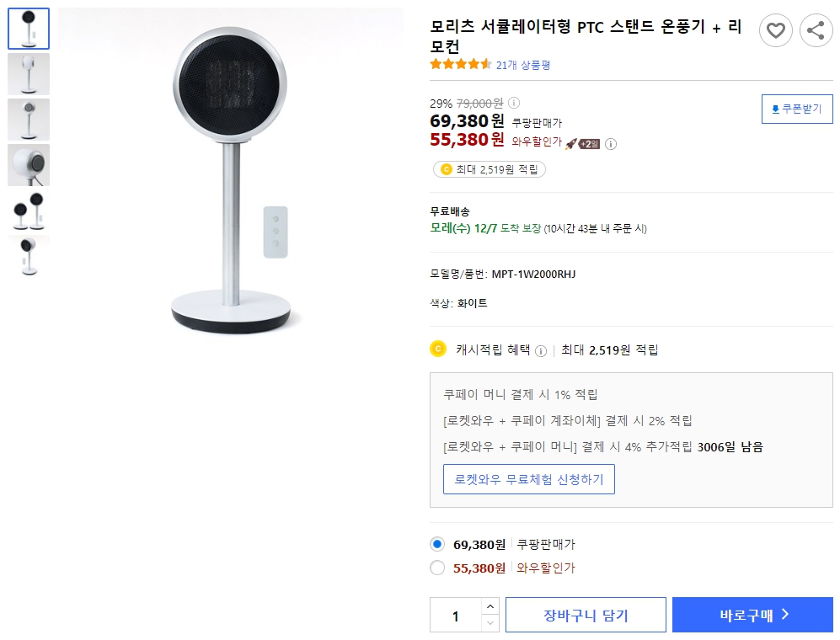Click 로켓와우 무료체험 신청하기 button
Screen dimensions: 840x640
coord(529,478)
